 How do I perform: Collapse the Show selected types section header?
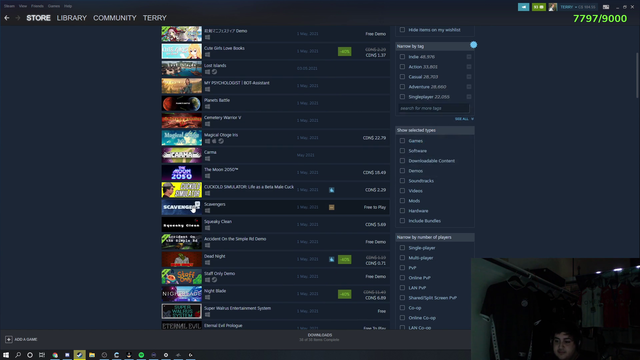click(435, 130)
